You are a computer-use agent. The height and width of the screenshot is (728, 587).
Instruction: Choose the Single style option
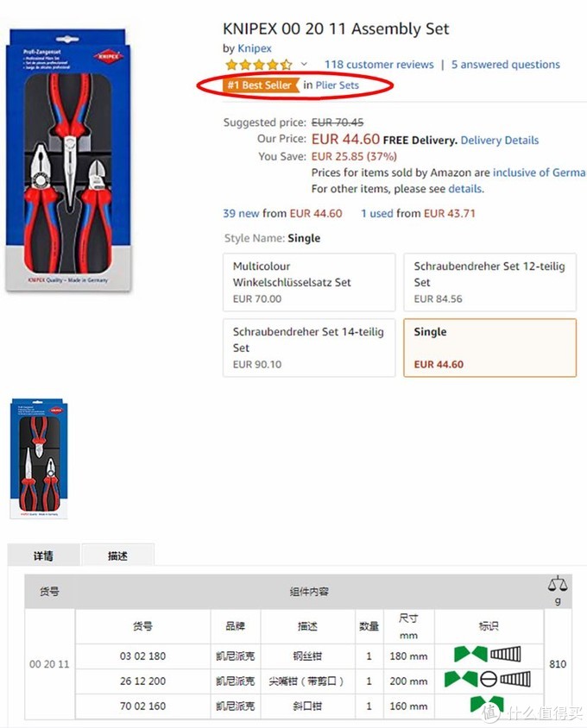tap(489, 348)
